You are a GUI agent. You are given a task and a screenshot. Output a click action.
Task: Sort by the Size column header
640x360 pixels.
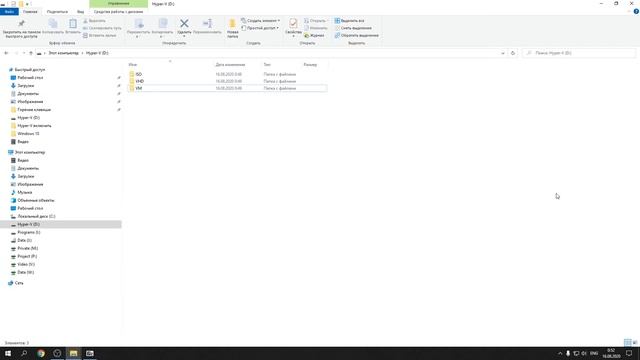click(310, 64)
